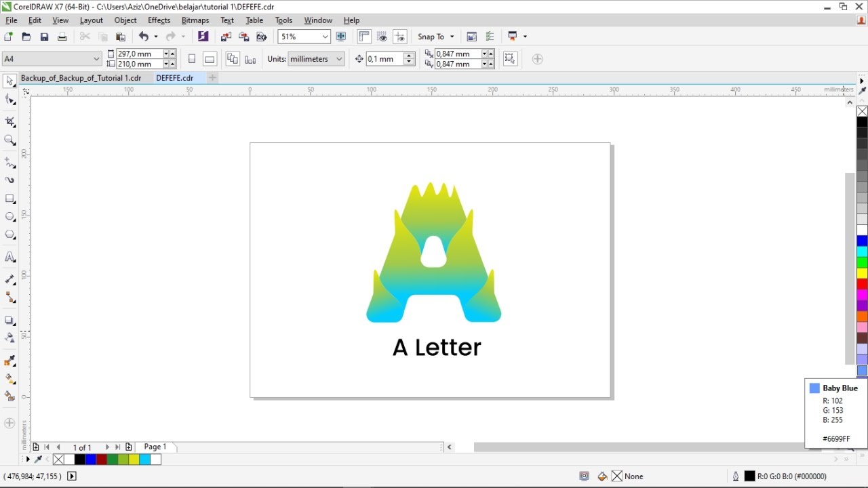This screenshot has height=488, width=868.
Task: Click the Open file icon
Action: 26,37
